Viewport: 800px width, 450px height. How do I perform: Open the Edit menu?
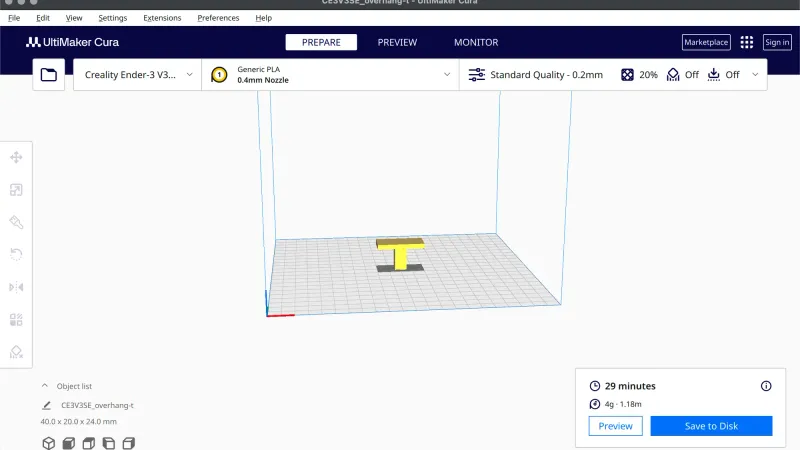click(x=43, y=18)
